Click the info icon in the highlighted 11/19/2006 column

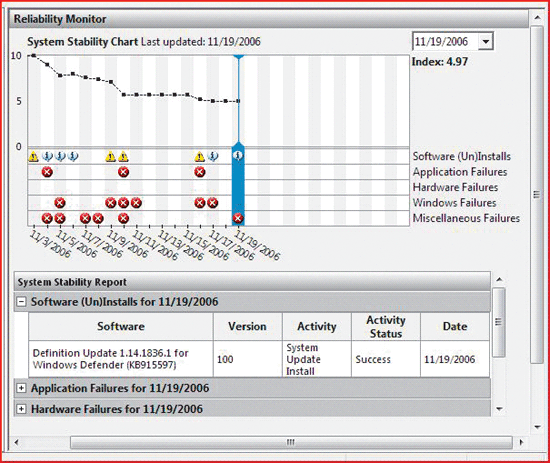pos(238,155)
